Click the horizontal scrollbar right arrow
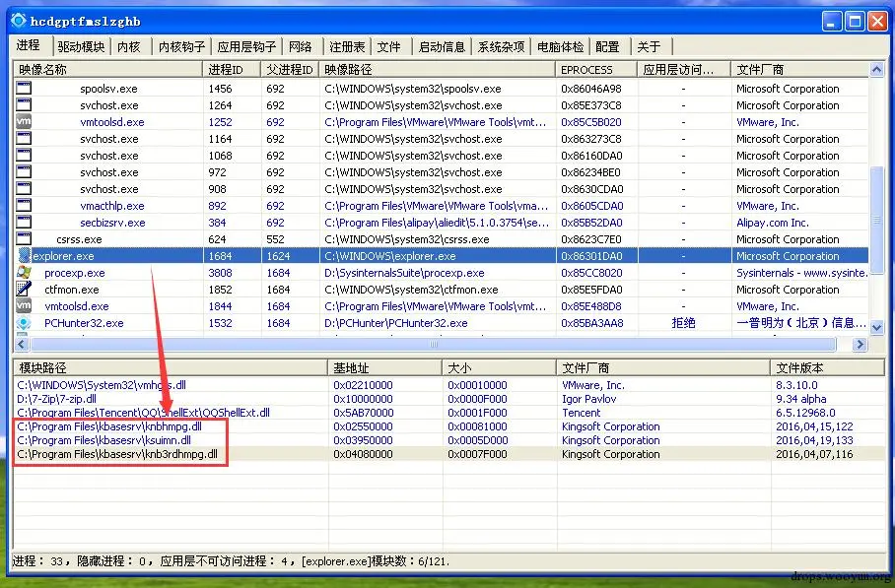This screenshot has height=588, width=895. tap(860, 344)
